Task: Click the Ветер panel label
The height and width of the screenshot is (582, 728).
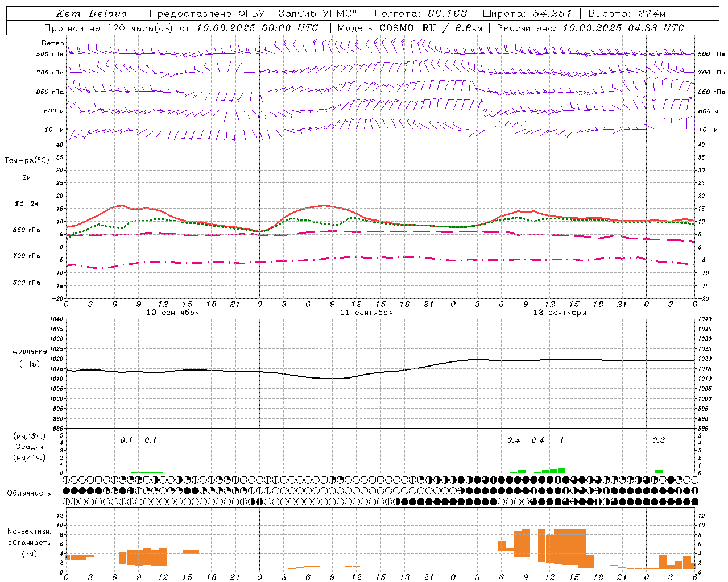Action: pos(52,43)
